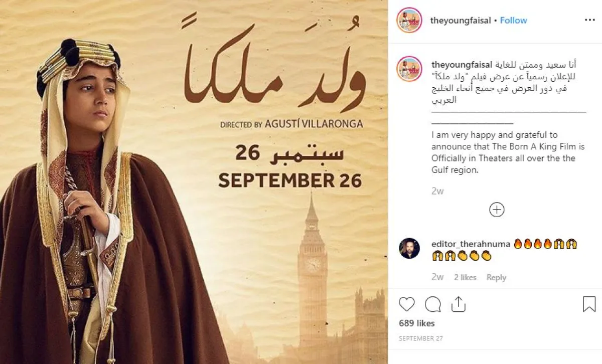The height and width of the screenshot is (364, 602).
Task: Like the post with the heart icon
Action: (407, 304)
